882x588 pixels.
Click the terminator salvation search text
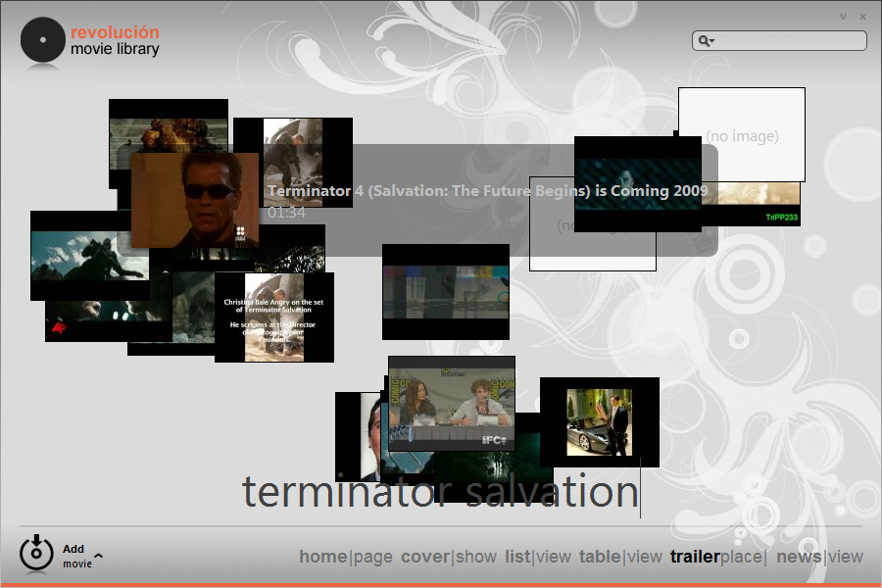tap(440, 492)
